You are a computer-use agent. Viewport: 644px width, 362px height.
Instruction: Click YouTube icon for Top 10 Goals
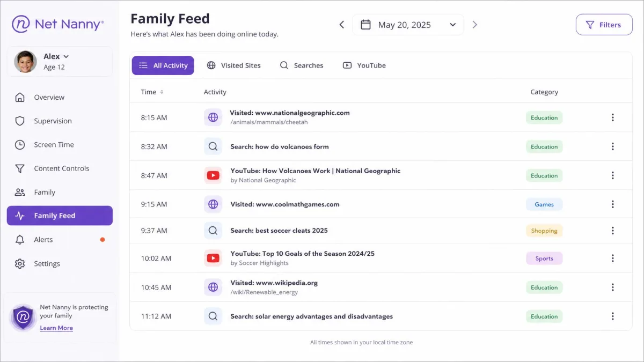click(x=213, y=258)
